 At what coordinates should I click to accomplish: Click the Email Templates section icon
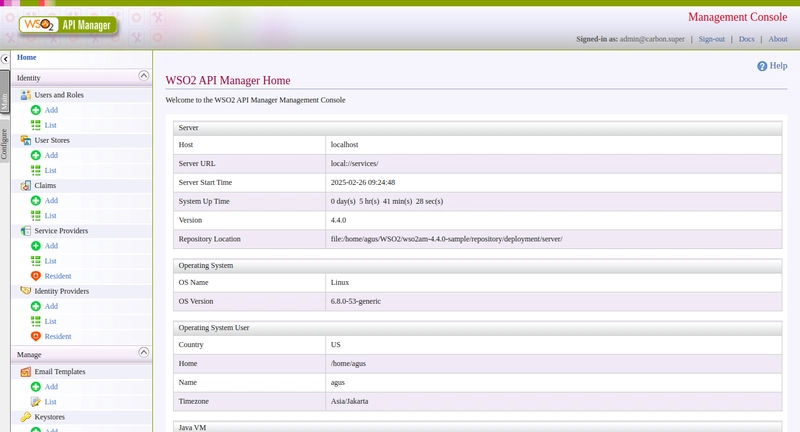pos(26,372)
